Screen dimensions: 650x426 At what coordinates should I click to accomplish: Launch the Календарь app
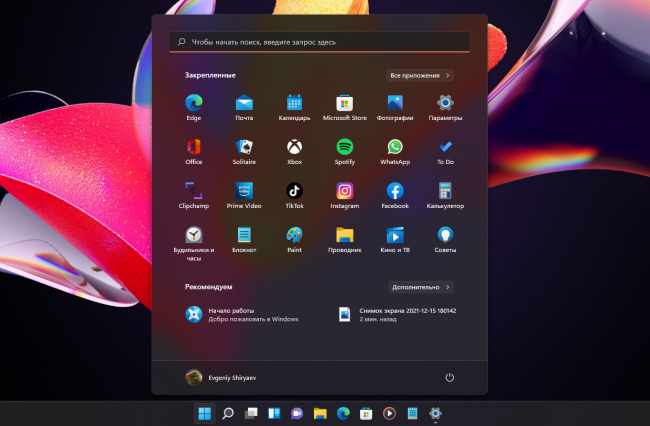pos(294,107)
